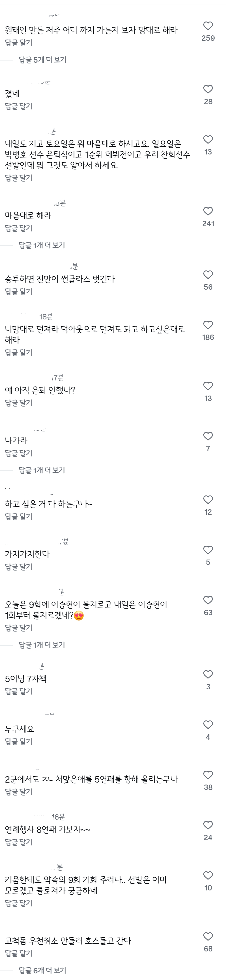The image size is (226, 980).
Task: Toggle like on '연례행사 8연패 가보자' comment
Action: (x=208, y=825)
